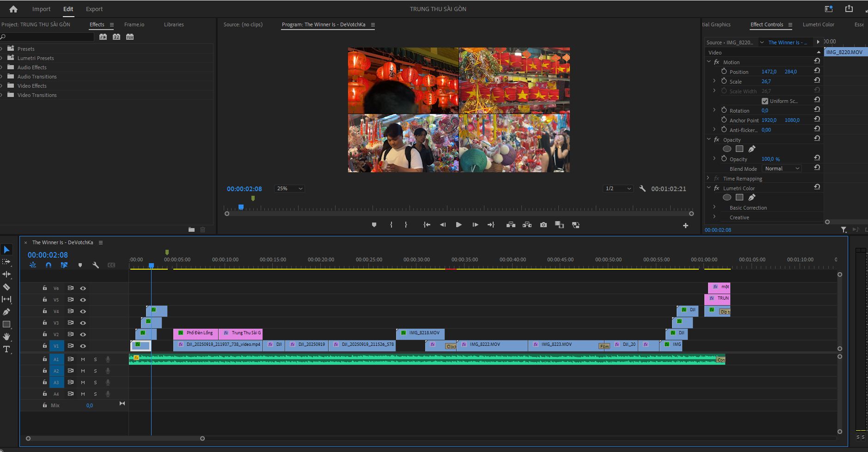Image resolution: width=868 pixels, height=452 pixels.
Task: Select the Selection tool arrow
Action: point(6,250)
